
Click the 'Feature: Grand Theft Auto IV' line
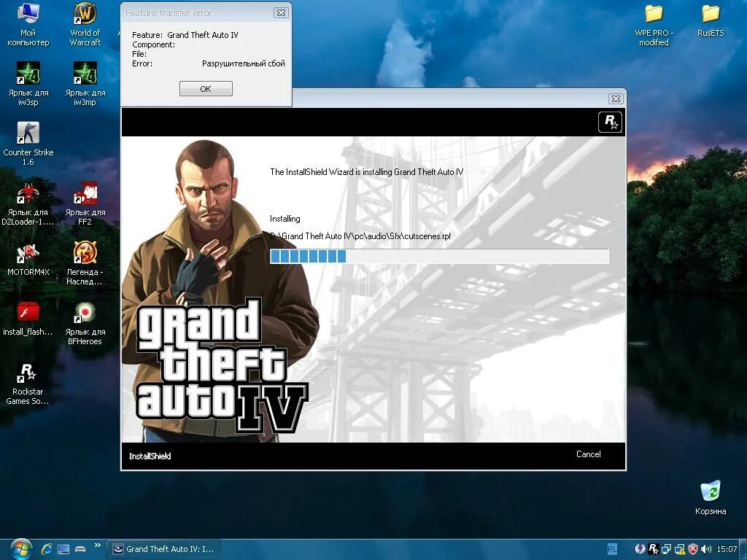click(x=185, y=35)
